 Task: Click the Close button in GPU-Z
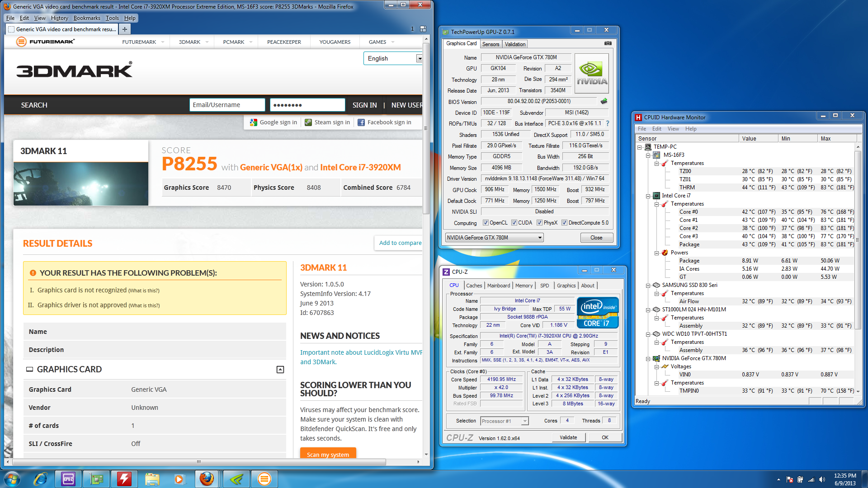(596, 238)
